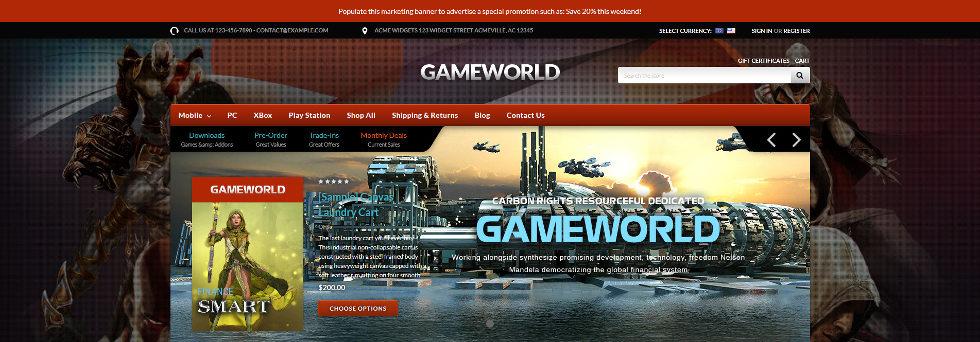Select the Euro currency flag

[x=719, y=31]
